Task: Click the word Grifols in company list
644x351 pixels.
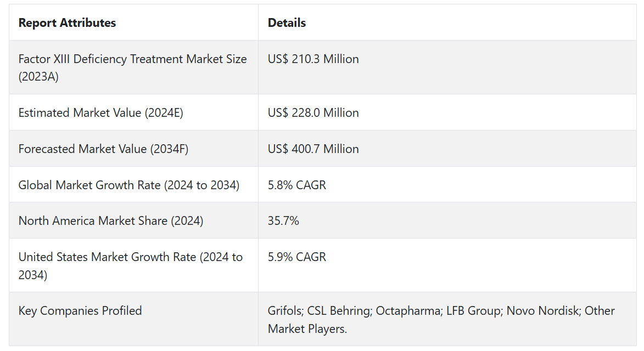Action: (284, 311)
